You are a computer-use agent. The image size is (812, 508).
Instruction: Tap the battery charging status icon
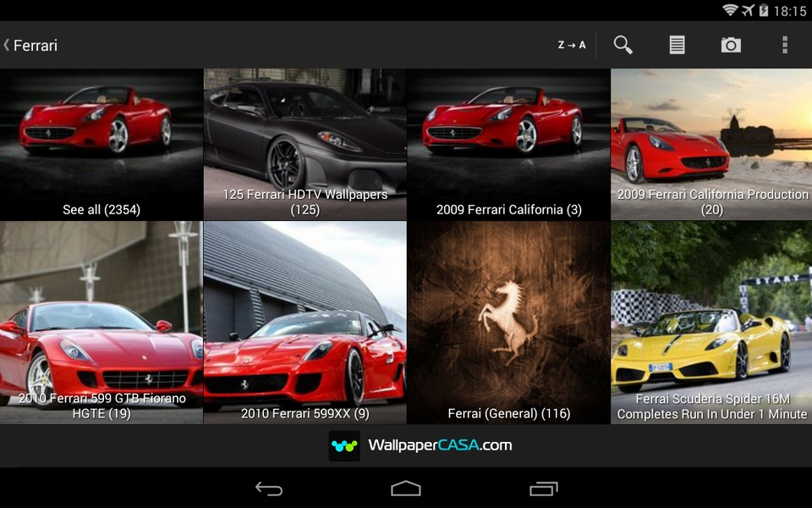763,10
